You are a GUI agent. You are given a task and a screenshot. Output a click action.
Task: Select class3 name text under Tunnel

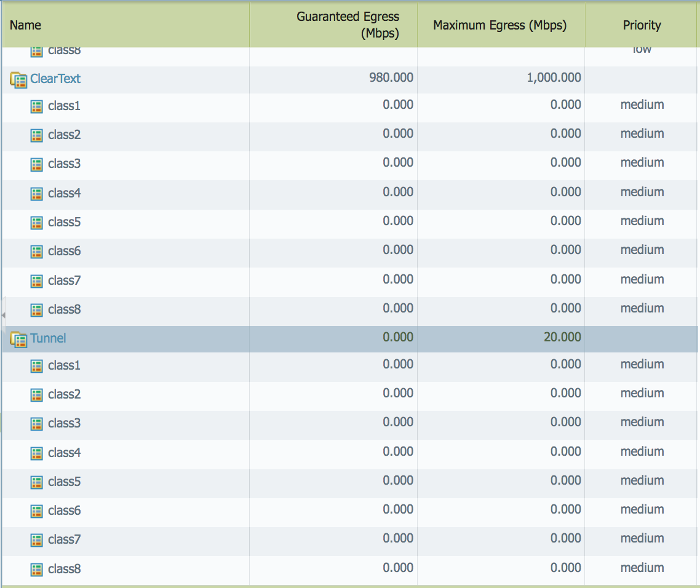(65, 423)
